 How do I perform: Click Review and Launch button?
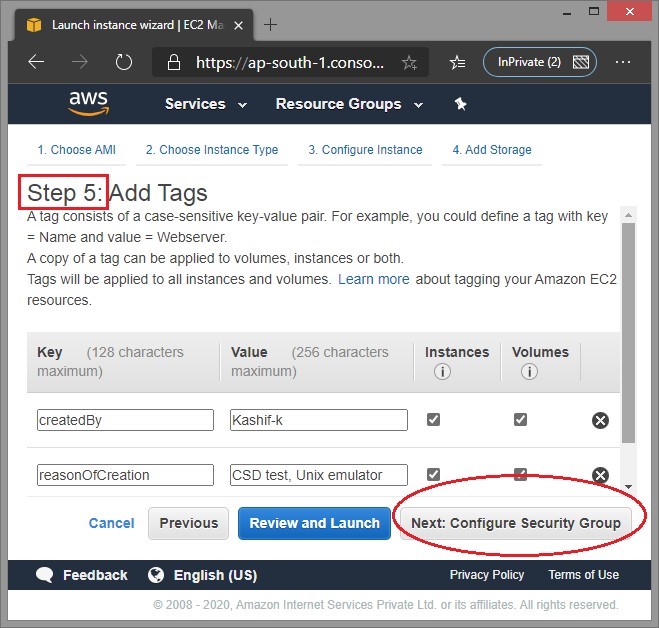tap(314, 523)
